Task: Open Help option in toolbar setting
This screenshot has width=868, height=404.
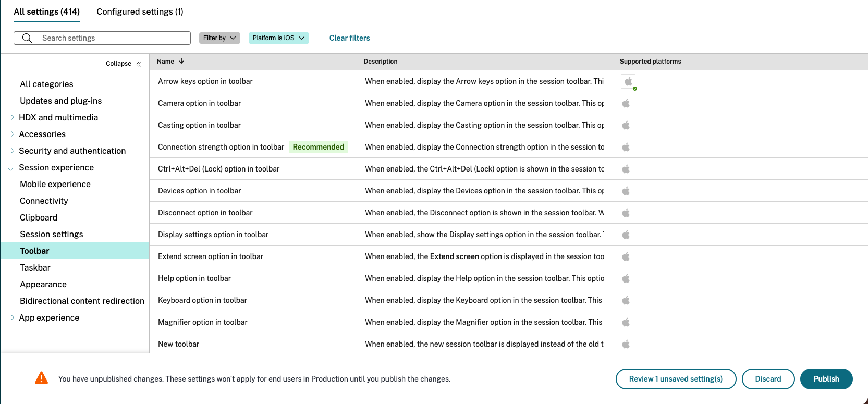Action: [194, 278]
